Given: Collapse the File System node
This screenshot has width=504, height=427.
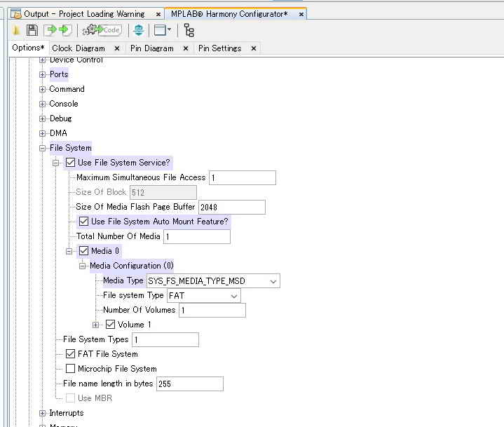Looking at the screenshot, I should click(x=42, y=148).
